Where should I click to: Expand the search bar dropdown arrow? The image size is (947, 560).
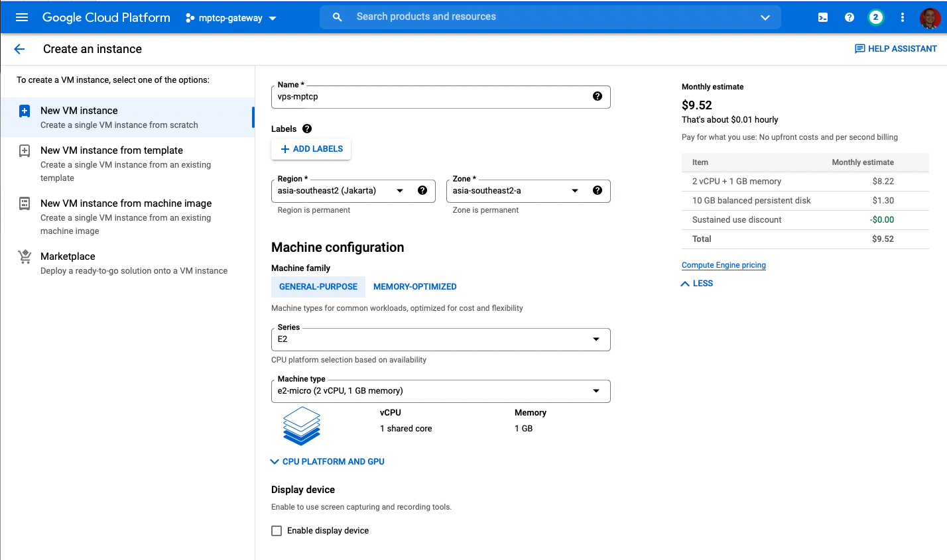(765, 18)
